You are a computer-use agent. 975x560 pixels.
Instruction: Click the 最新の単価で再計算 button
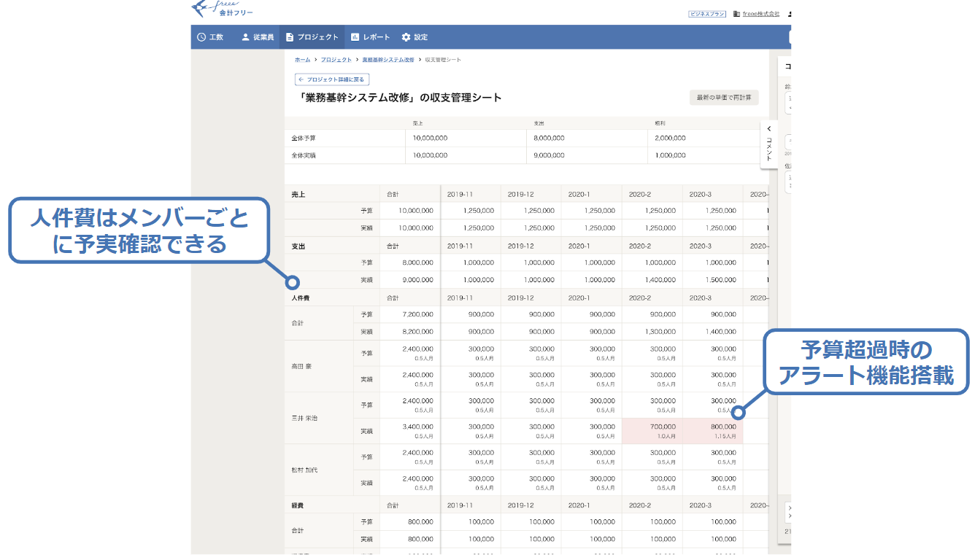tap(723, 97)
